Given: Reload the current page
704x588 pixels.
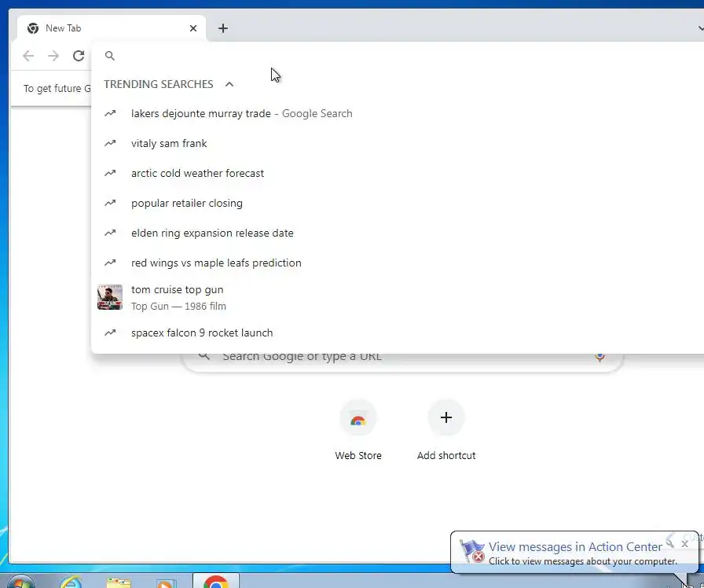Looking at the screenshot, I should [x=79, y=56].
